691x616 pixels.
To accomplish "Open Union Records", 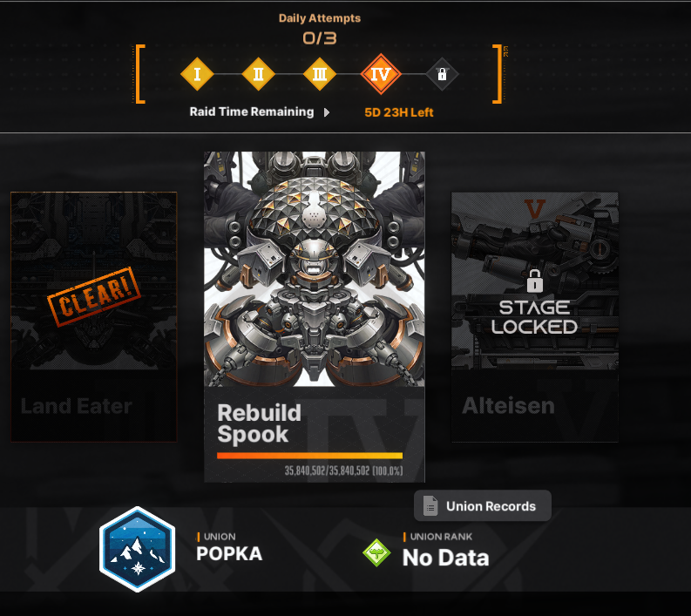I will click(x=483, y=506).
